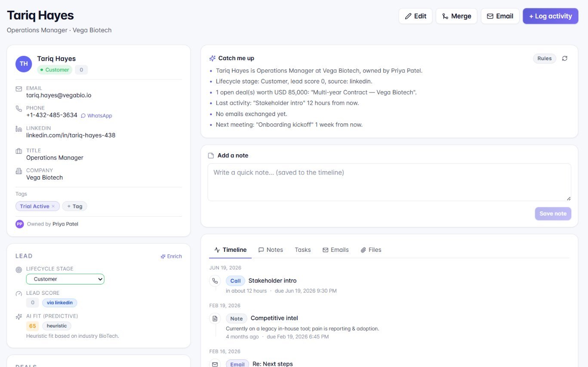Click into the quick note text area
The image size is (588, 367).
(389, 182)
